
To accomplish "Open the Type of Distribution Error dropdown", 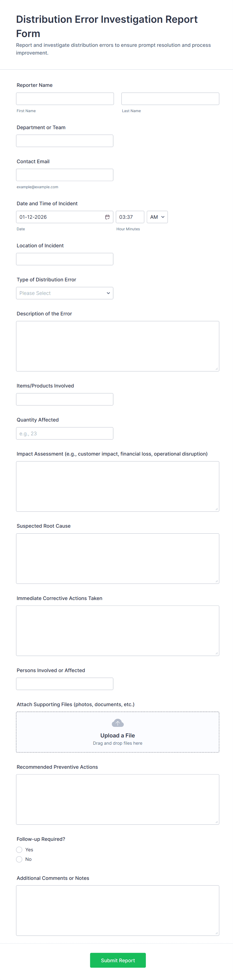I will click(x=65, y=293).
